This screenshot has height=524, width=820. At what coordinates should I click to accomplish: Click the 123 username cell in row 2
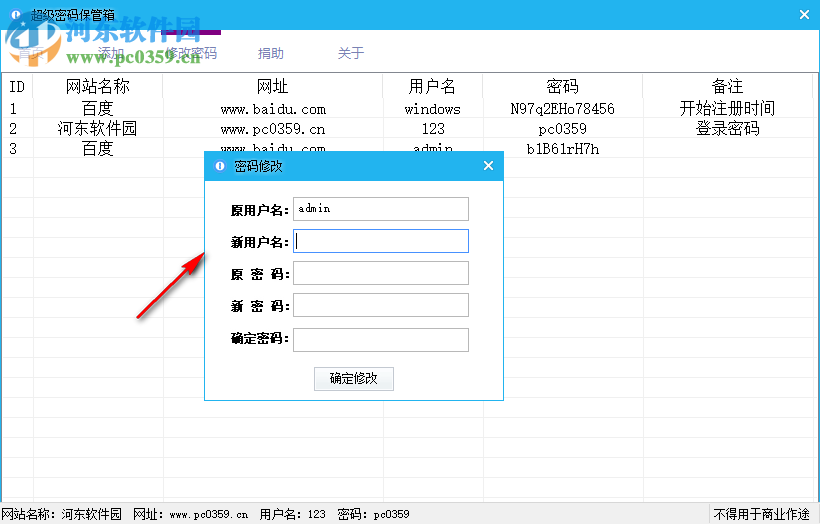click(x=433, y=129)
